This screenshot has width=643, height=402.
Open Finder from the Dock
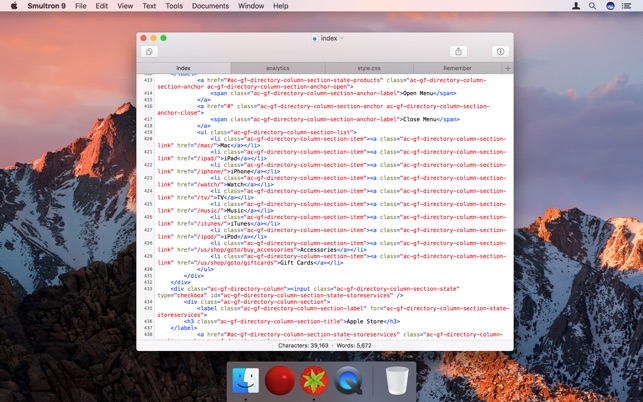[x=245, y=380]
